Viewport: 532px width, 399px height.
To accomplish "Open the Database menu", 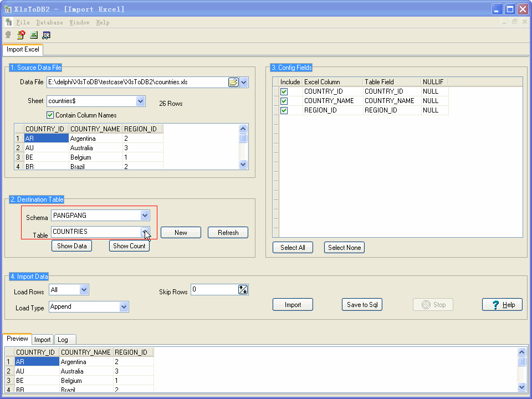I will pos(49,22).
